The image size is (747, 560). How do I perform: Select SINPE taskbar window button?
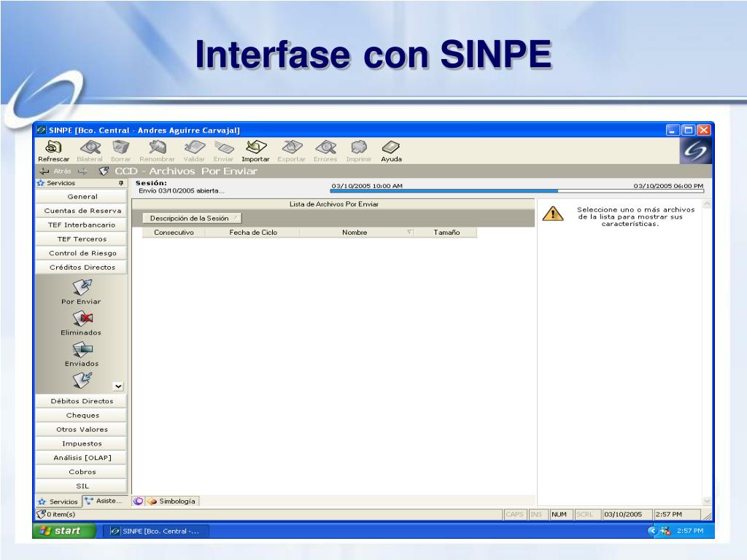pos(156,531)
